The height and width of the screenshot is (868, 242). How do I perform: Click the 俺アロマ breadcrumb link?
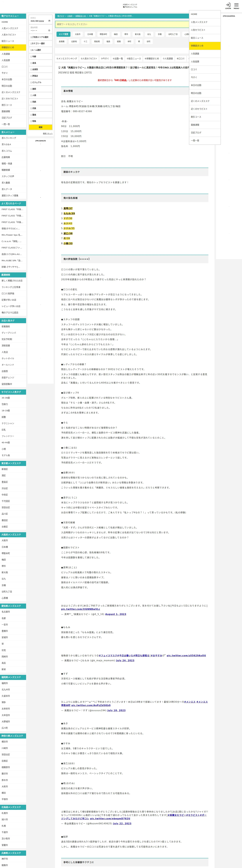(x=61, y=16)
